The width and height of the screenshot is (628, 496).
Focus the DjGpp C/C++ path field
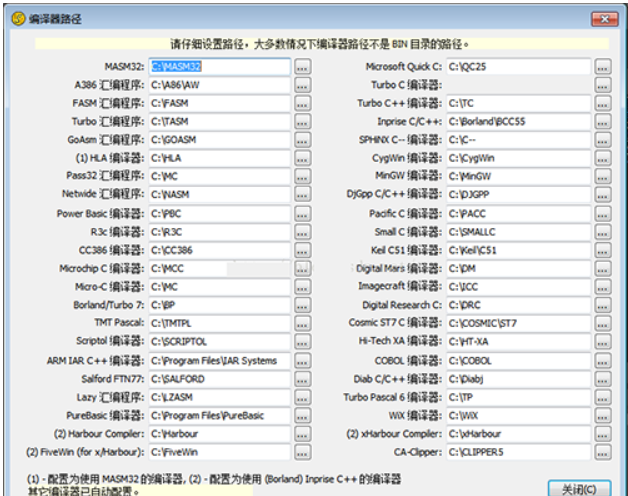pos(519,195)
